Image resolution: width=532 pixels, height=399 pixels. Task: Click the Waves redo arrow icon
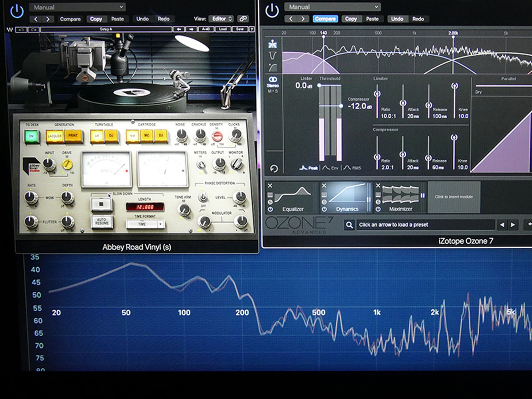click(x=34, y=29)
